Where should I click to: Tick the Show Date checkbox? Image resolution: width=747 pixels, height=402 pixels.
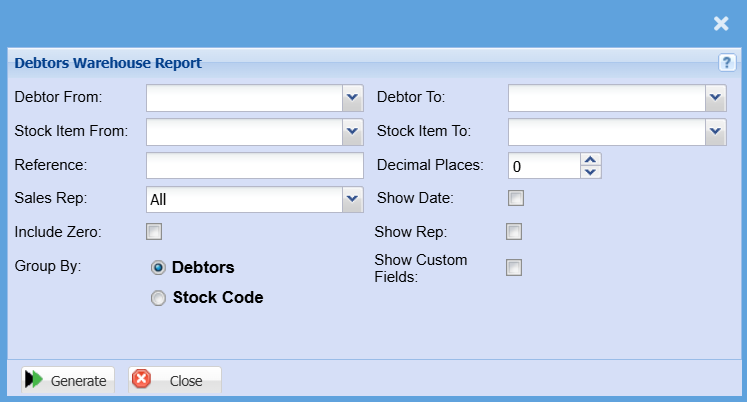pos(516,198)
